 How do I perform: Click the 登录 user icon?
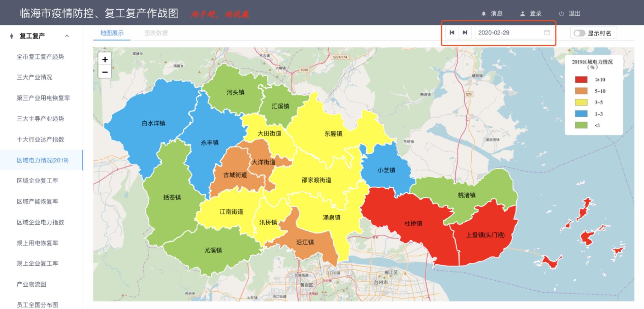pyautogui.click(x=523, y=14)
